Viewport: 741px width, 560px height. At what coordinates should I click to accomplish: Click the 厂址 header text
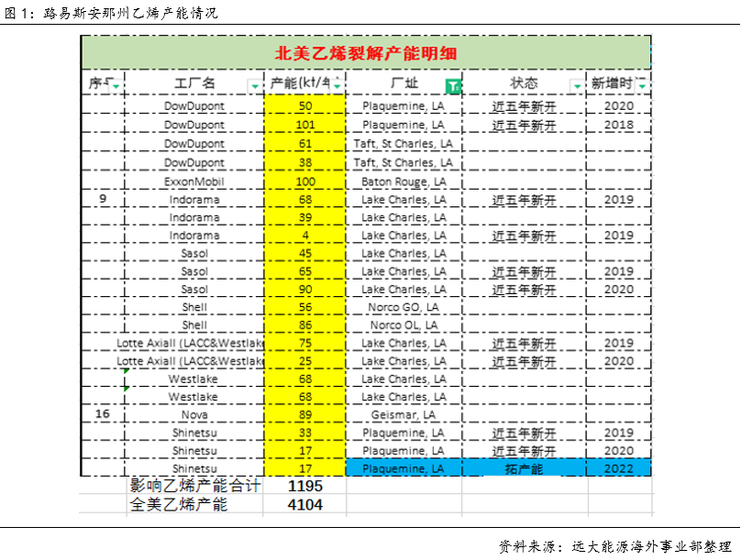pos(404,83)
